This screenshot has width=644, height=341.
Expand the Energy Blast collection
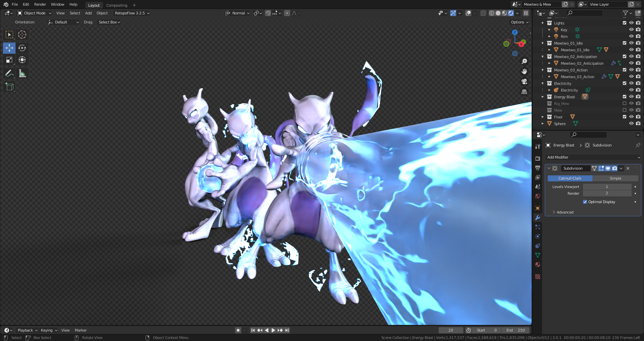tap(542, 97)
